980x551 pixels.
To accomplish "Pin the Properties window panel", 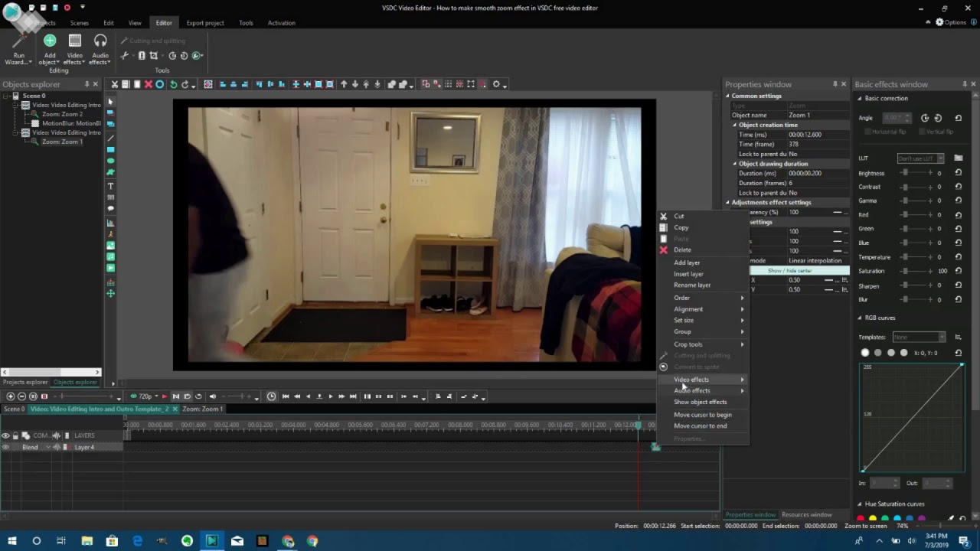I will (x=835, y=84).
